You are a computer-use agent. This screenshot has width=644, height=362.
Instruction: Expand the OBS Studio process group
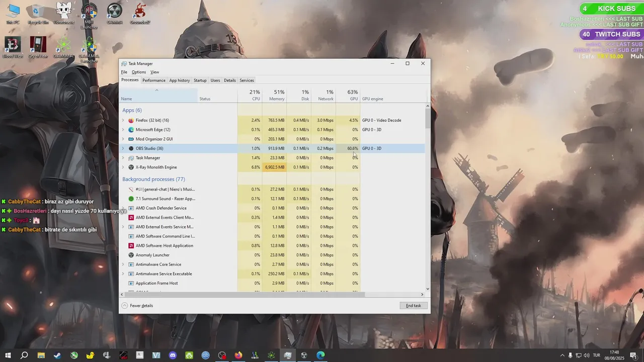click(x=123, y=148)
